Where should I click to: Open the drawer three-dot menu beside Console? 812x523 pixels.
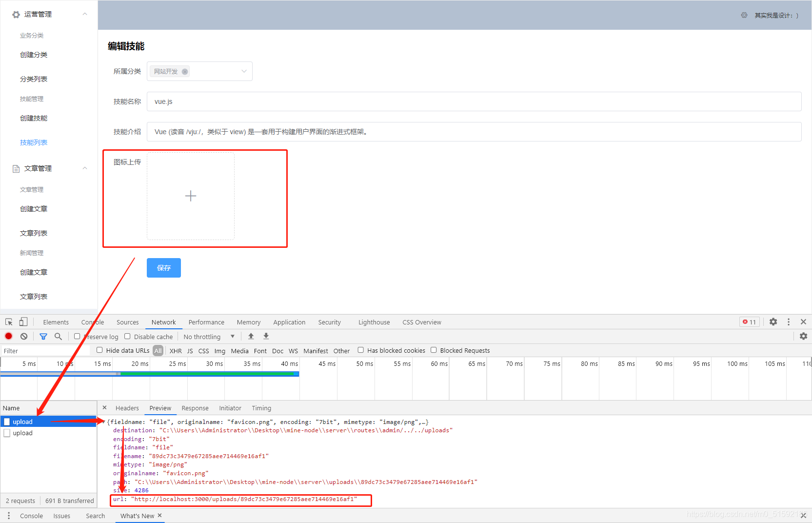(9, 516)
